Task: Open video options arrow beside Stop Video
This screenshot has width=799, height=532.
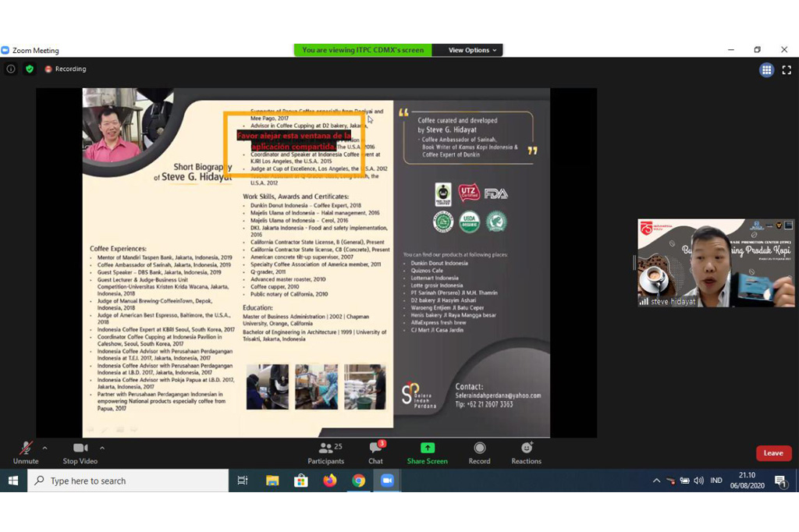Action: point(102,448)
